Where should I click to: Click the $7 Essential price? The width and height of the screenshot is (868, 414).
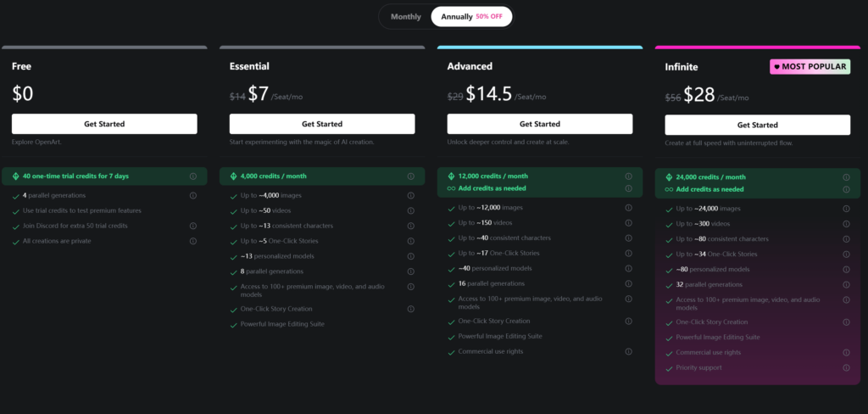(258, 94)
